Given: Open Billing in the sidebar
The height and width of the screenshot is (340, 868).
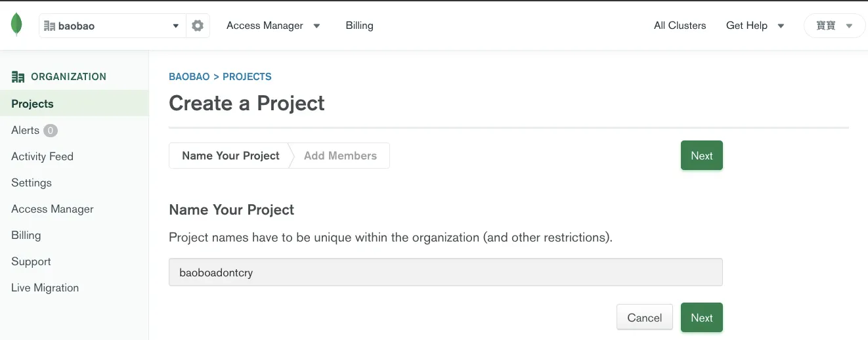Looking at the screenshot, I should coord(26,235).
